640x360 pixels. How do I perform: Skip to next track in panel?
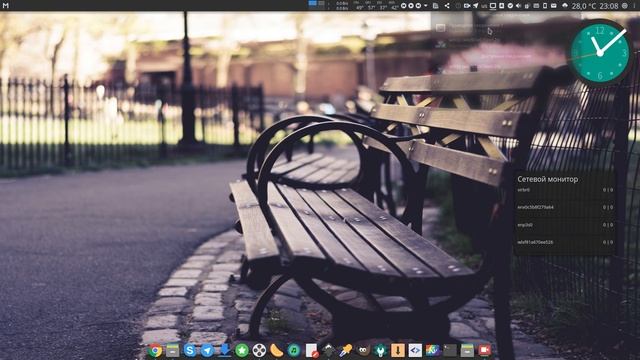tap(418, 6)
